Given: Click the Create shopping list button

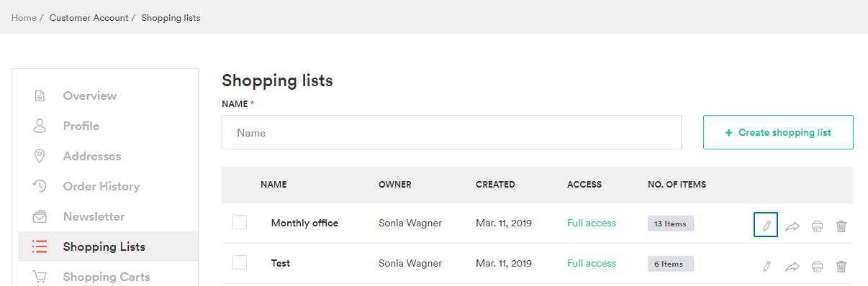Looking at the screenshot, I should 778,132.
